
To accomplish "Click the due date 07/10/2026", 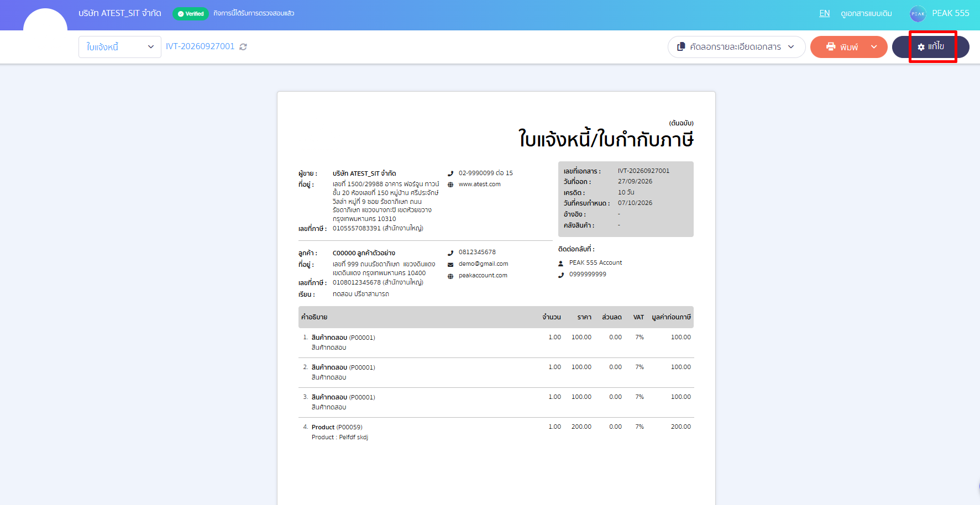I will pos(635,203).
